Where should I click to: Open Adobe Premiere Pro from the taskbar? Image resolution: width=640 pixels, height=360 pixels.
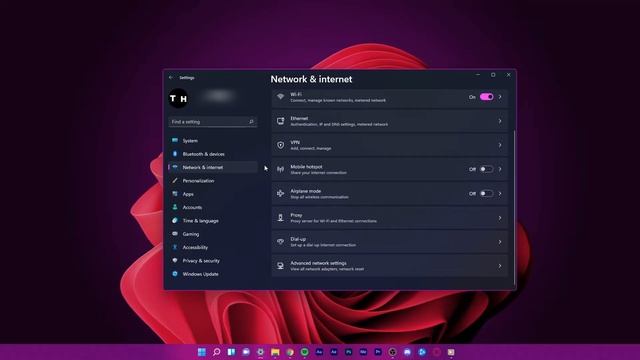[378, 352]
